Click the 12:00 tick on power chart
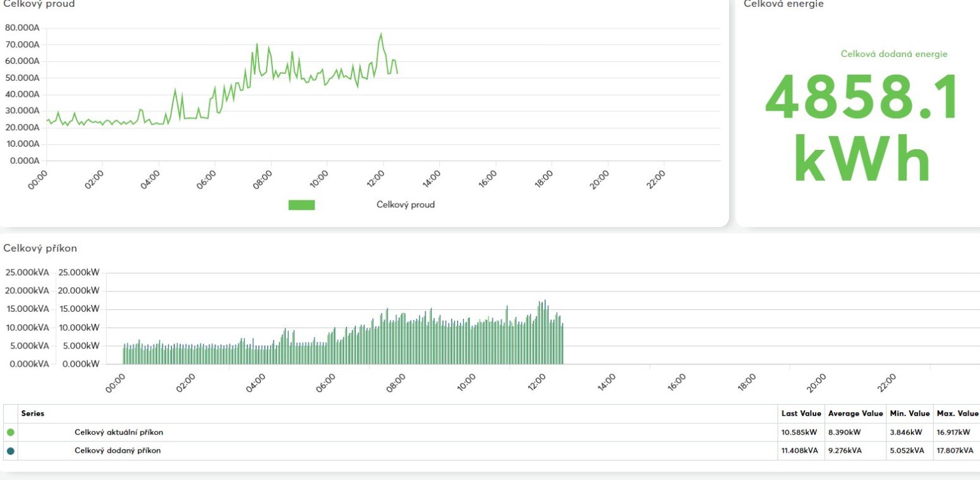The width and height of the screenshot is (980, 480). pos(536,382)
